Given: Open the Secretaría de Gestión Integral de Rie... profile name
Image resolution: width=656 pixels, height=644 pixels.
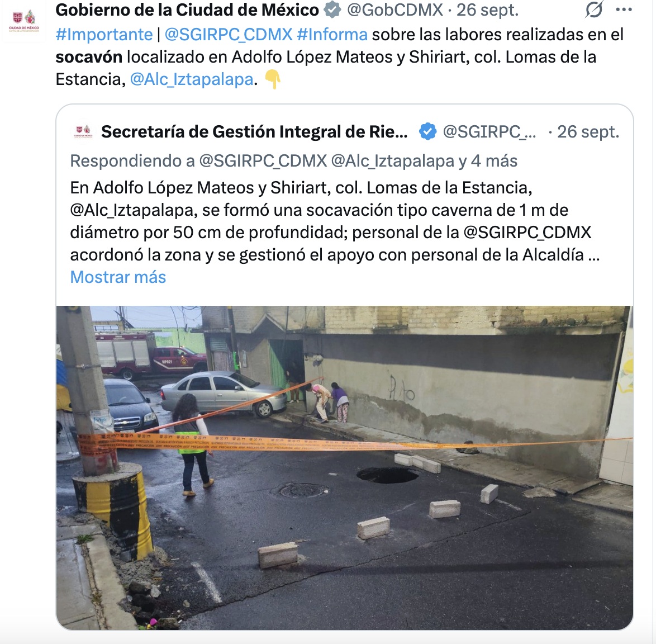Looking at the screenshot, I should (254, 132).
